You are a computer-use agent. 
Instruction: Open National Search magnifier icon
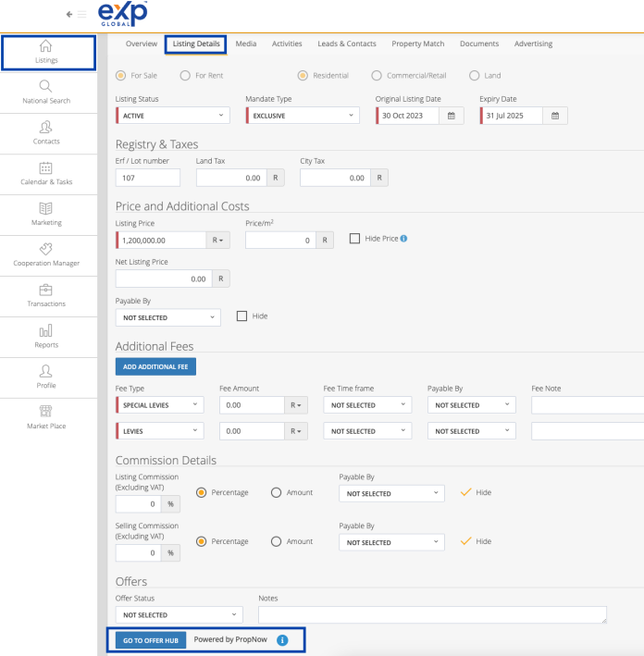(46, 87)
